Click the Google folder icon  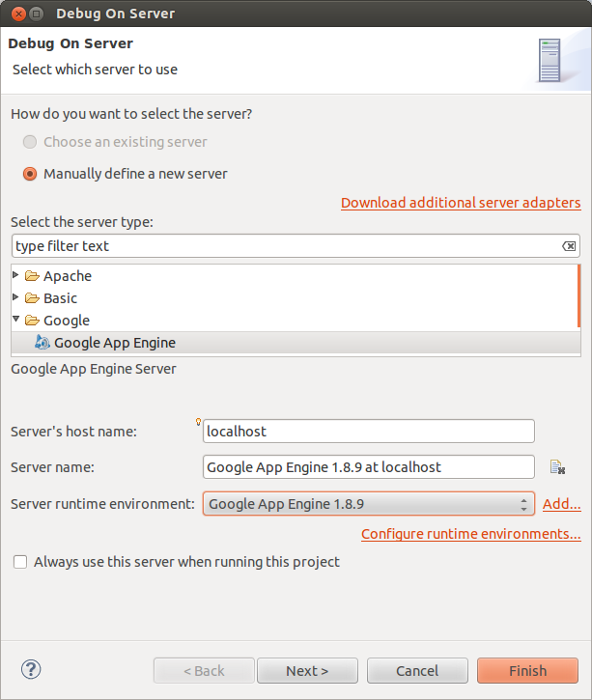click(x=32, y=321)
